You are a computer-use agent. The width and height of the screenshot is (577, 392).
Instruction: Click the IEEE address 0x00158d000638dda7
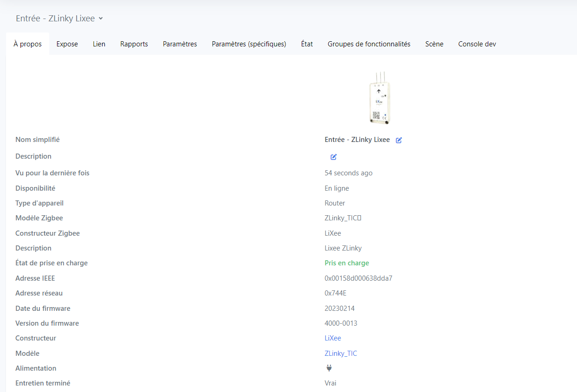pos(358,278)
